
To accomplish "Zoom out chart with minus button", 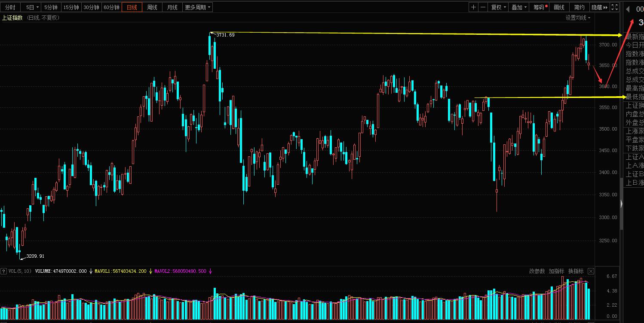I will (483, 7).
